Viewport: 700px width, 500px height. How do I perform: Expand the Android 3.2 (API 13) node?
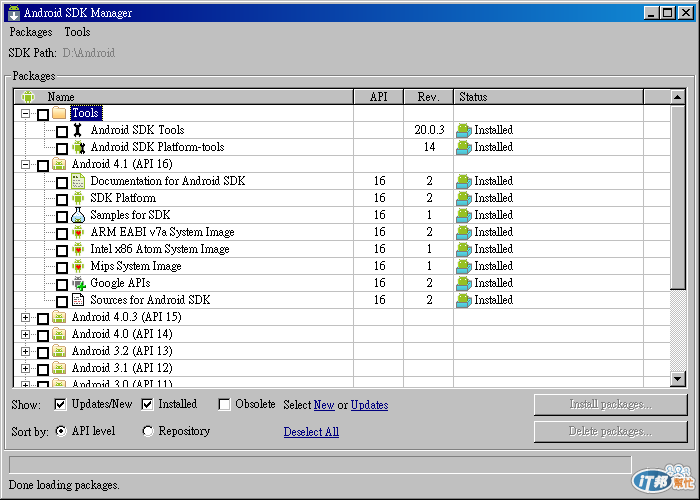coord(25,352)
